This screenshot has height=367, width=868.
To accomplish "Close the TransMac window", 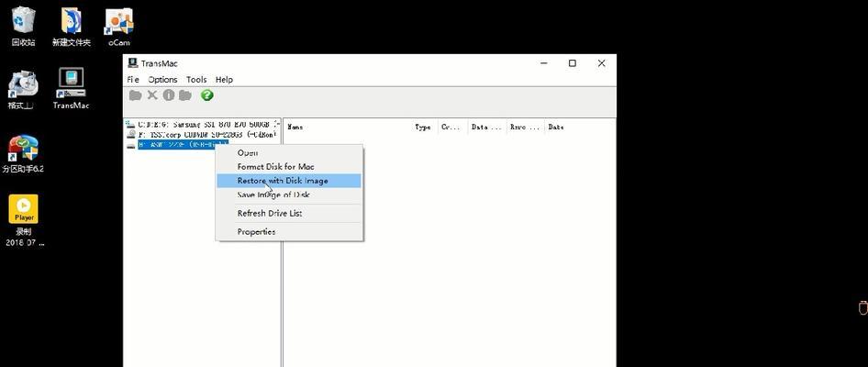I will (x=601, y=63).
